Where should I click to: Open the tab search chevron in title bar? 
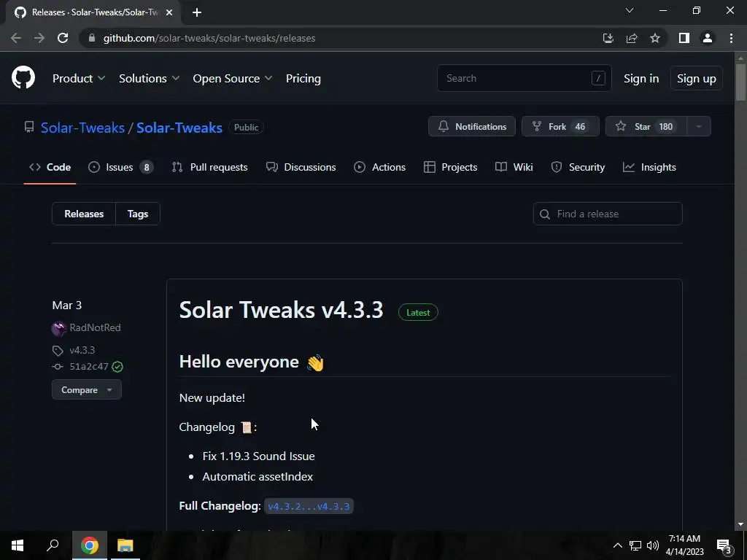point(630,10)
